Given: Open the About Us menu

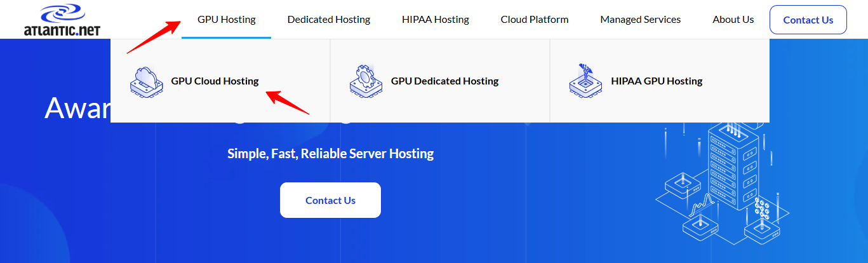Looking at the screenshot, I should tap(733, 20).
